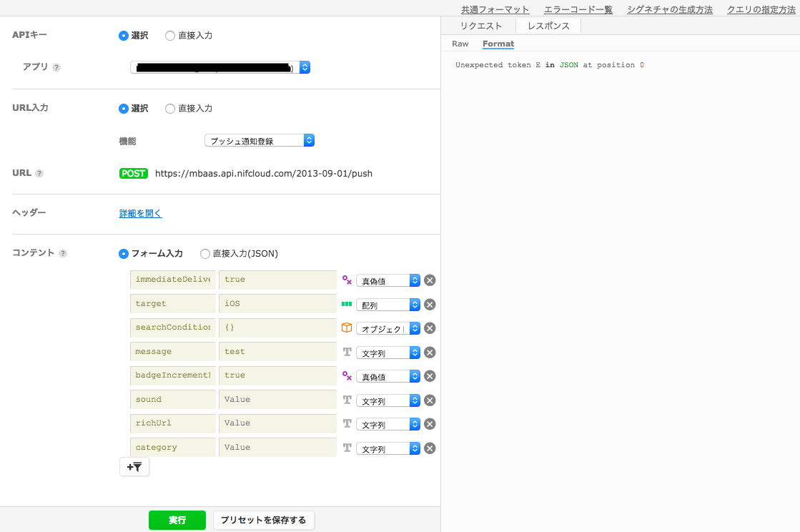Click the text type icon beside message
Viewport: 800px width, 532px height.
coord(347,352)
